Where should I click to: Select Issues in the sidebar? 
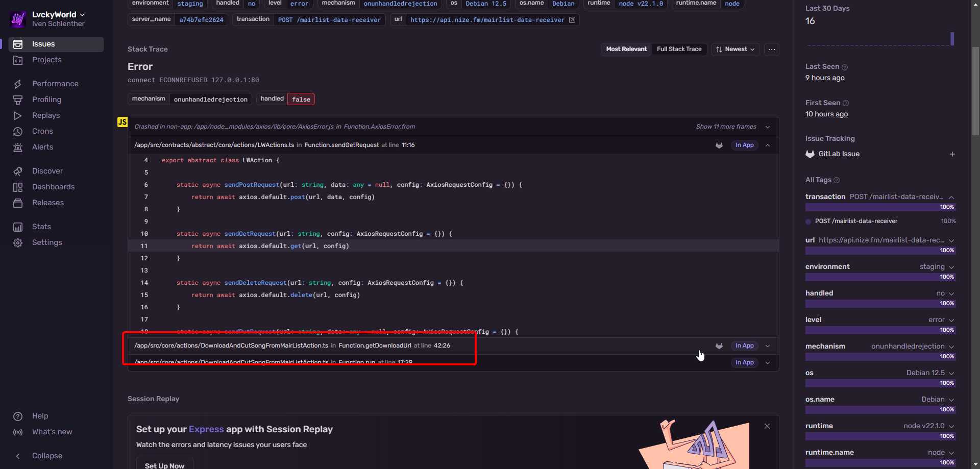(x=43, y=44)
